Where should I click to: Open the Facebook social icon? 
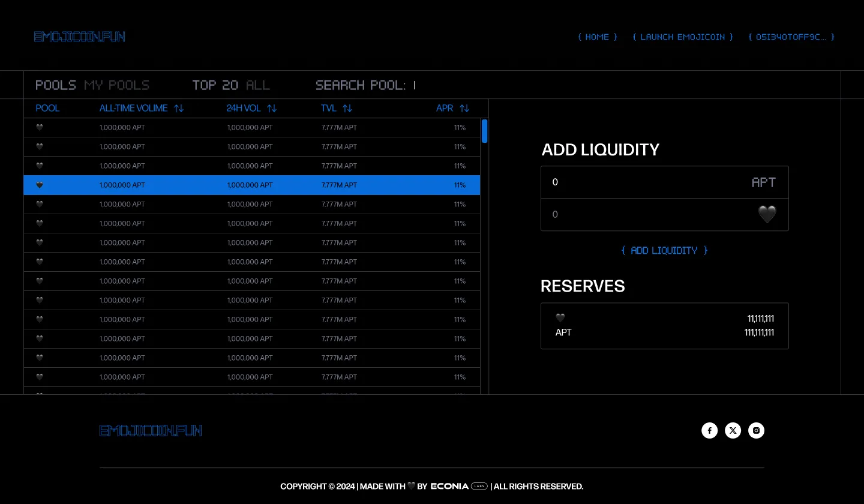(x=709, y=430)
